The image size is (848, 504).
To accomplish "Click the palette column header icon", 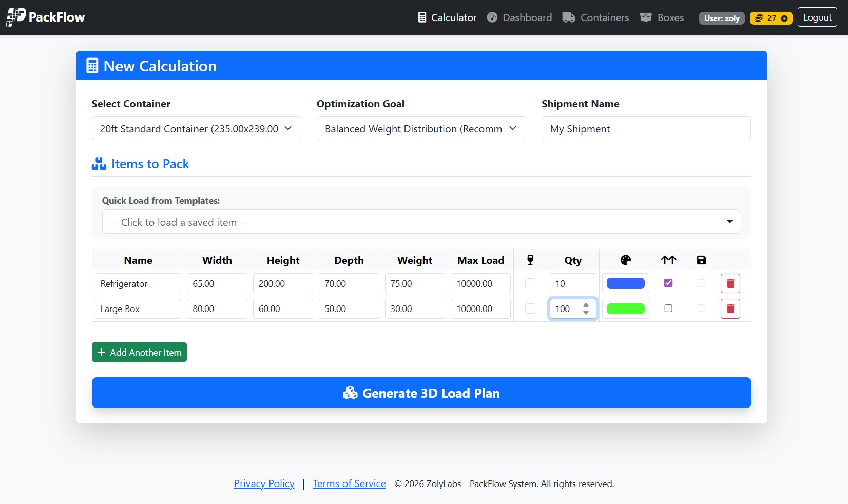I will [x=625, y=260].
